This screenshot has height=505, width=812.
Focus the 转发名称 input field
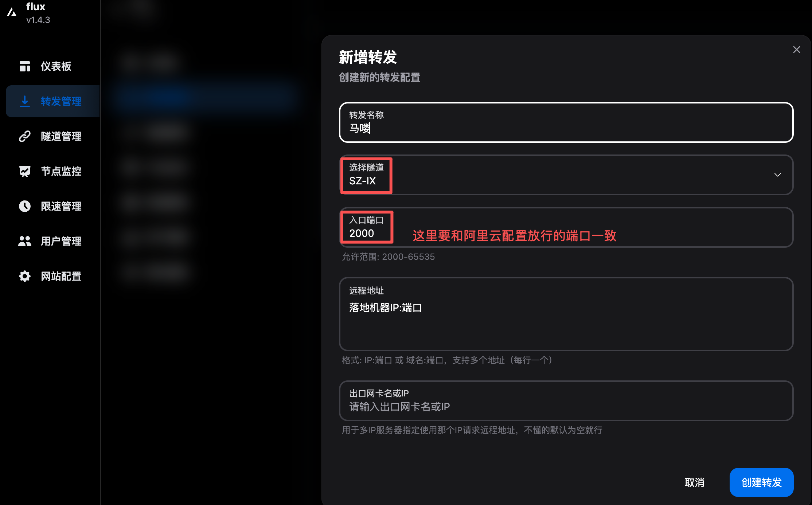click(566, 128)
